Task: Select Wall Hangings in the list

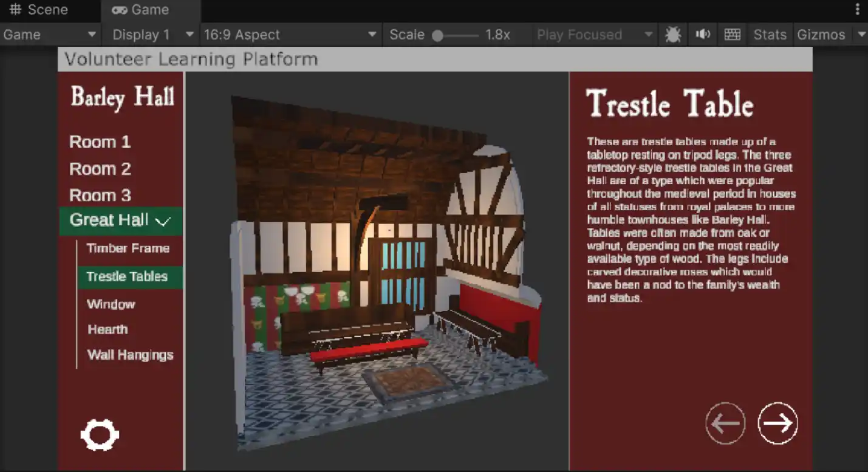Action: [130, 355]
